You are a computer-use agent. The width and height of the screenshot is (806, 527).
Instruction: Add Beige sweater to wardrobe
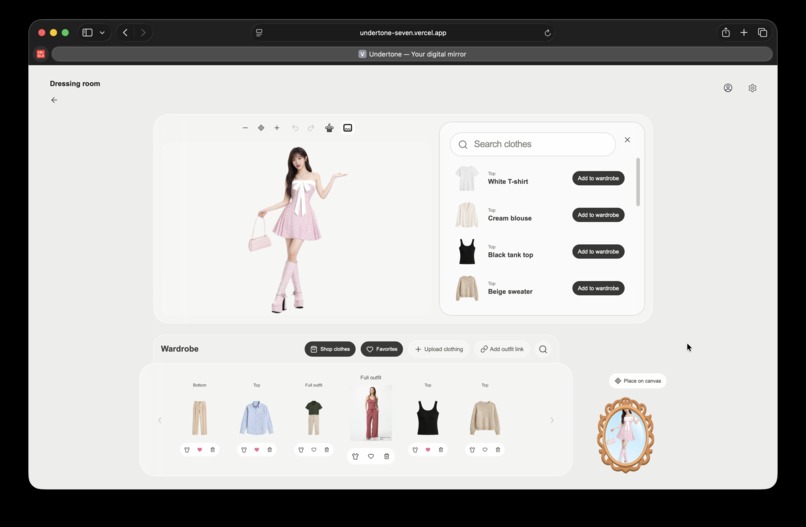[x=598, y=288]
